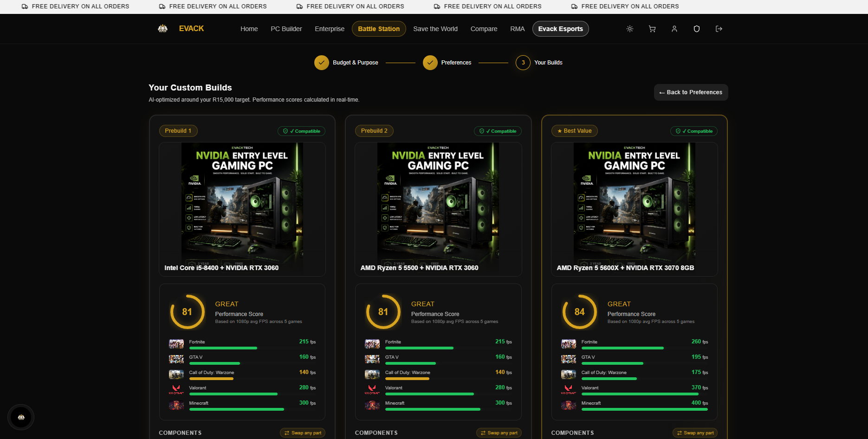Open the Best Value gaming PC image
Viewport: 868px width, 439px height.
[x=635, y=209]
